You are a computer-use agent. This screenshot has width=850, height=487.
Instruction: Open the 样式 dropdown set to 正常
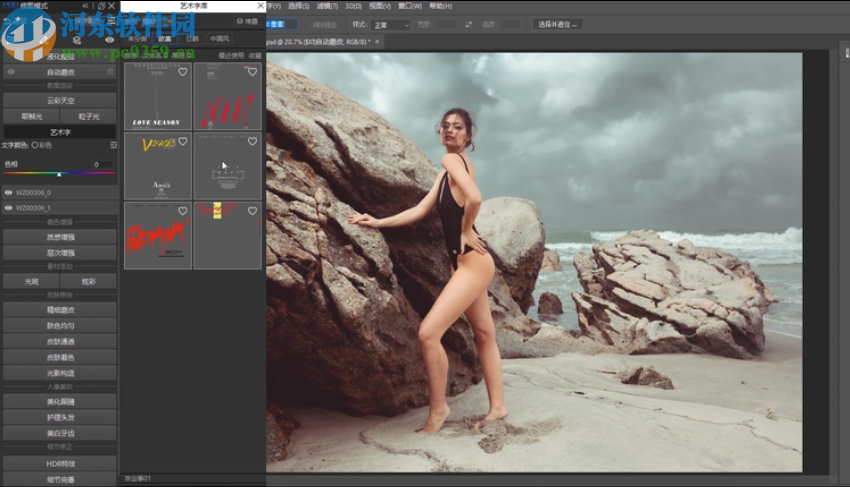coord(391,23)
